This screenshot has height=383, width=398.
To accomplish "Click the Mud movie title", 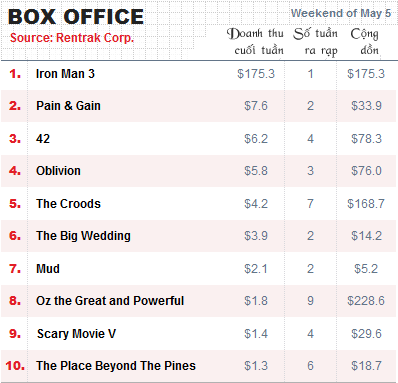I will (48, 268).
